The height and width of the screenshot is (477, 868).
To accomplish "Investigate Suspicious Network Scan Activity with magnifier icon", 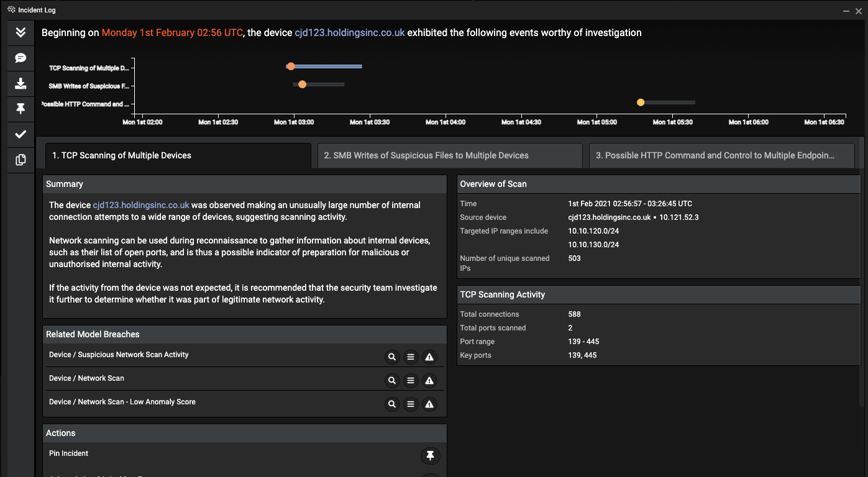I will [x=392, y=357].
